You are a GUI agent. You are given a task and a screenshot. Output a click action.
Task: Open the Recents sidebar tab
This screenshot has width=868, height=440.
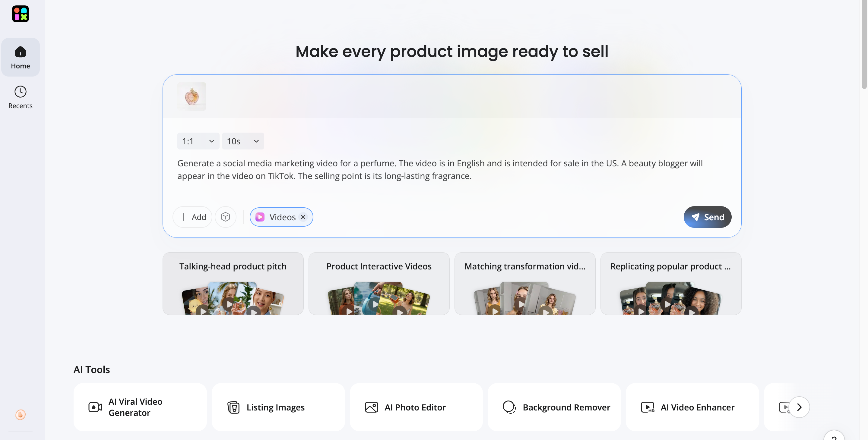point(21,97)
